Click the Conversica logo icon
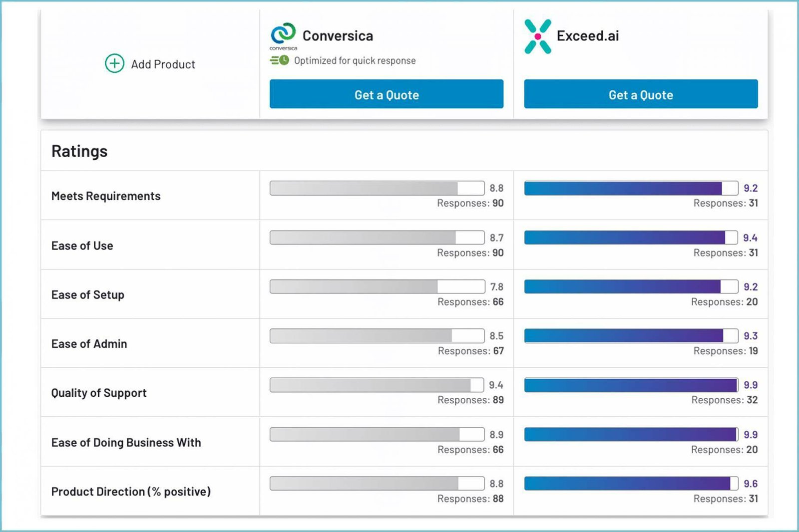799x532 pixels. tap(283, 34)
